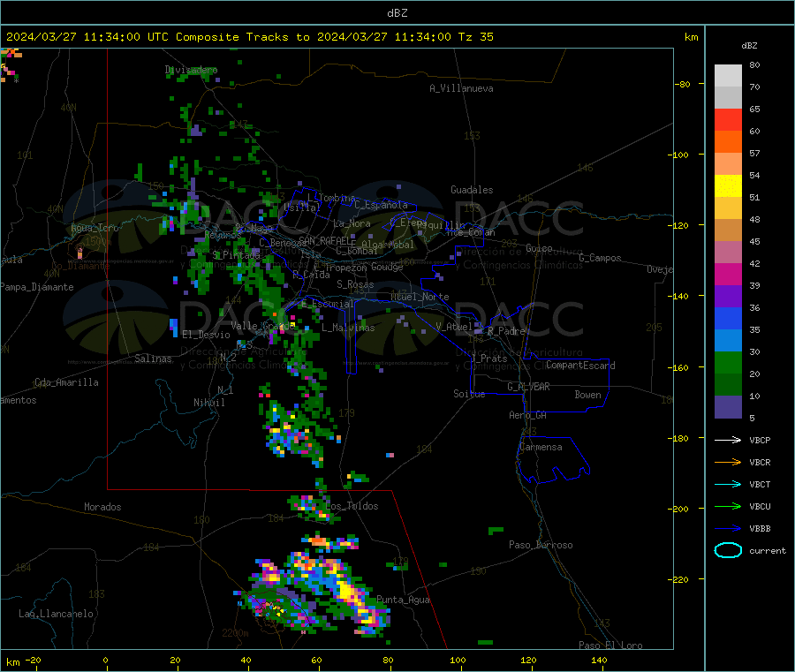Viewport: 795px width, 672px height.
Task: Click the Bowen map label
Action: [588, 395]
